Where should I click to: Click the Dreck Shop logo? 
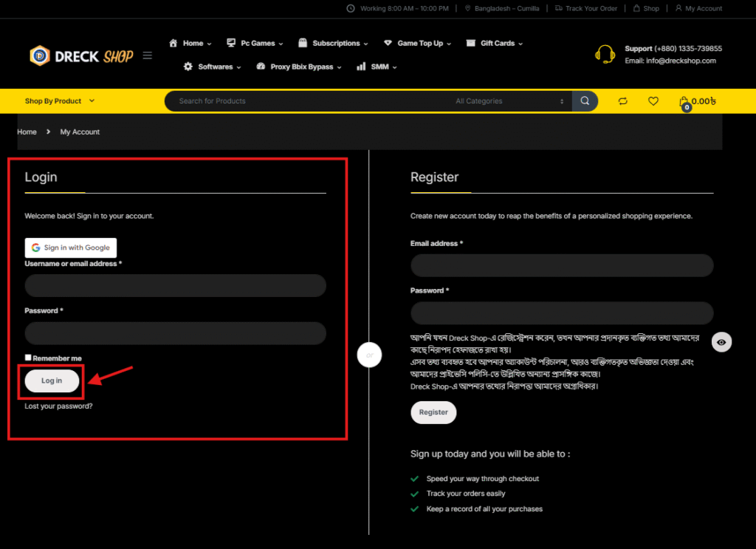81,56
